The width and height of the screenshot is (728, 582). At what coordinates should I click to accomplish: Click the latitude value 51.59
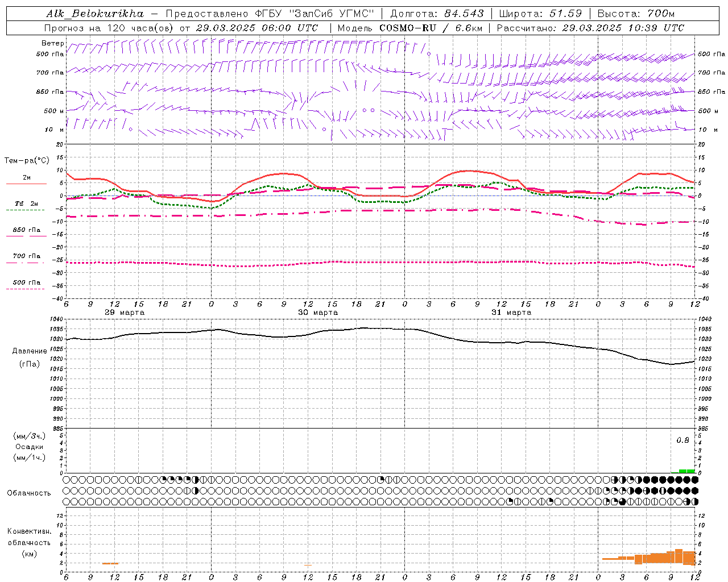pyautogui.click(x=565, y=14)
